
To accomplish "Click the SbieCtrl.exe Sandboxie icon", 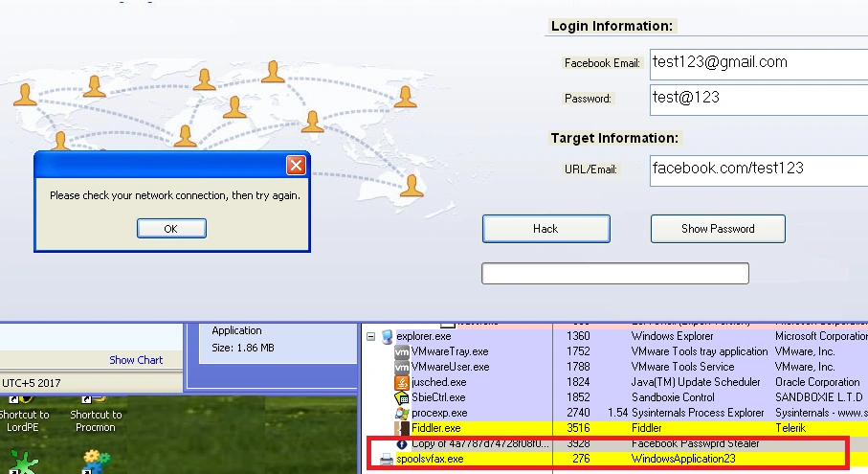I will 402,397.
